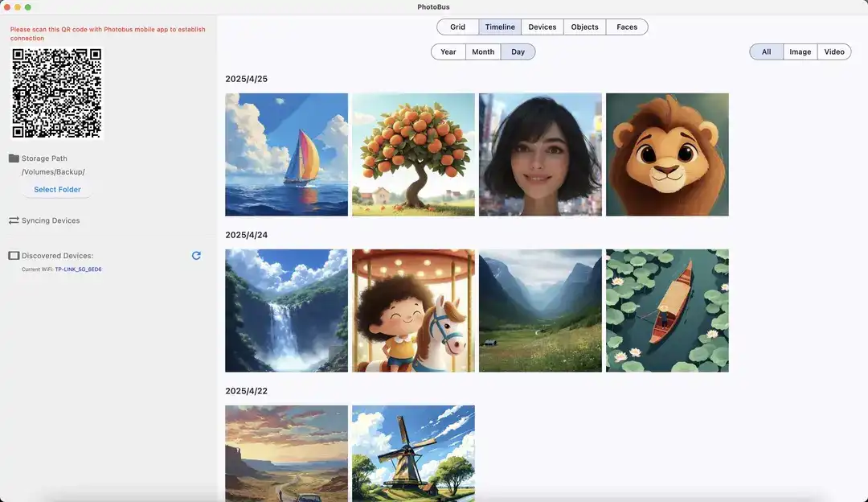Open the mountain valley thumbnail
Screen dimensions: 868x502
[x=540, y=311]
